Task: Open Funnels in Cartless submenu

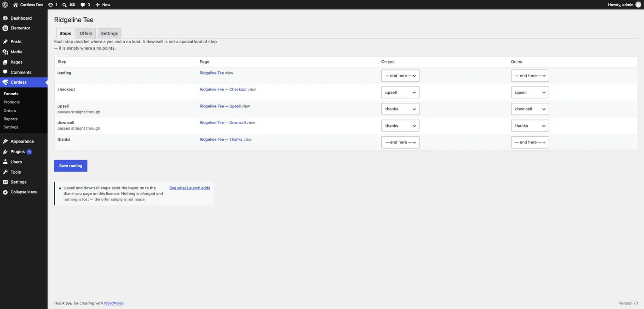Action: click(11, 94)
